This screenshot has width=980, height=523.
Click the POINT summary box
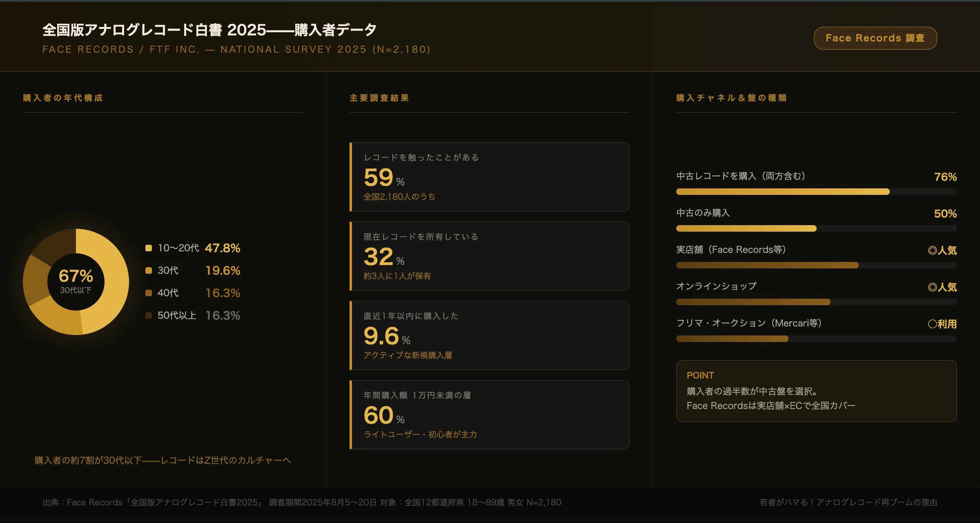(817, 391)
